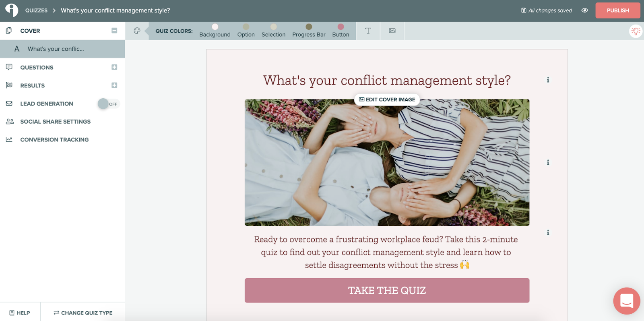
Task: Click the Interact logo in top bar
Action: (x=12, y=10)
